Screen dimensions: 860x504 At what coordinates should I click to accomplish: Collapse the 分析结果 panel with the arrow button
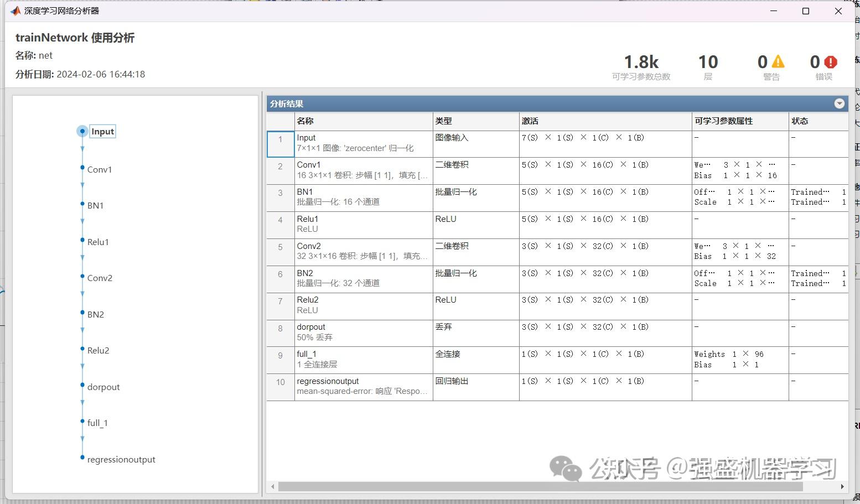click(840, 103)
